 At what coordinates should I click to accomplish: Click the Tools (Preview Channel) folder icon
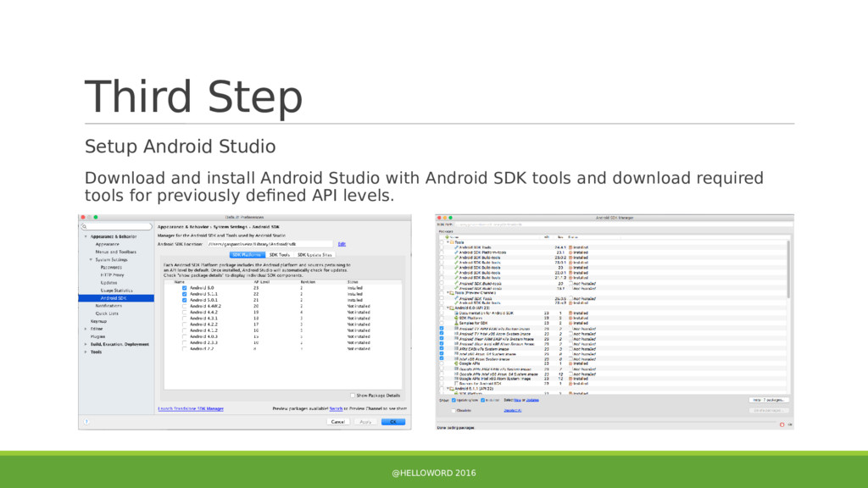click(x=453, y=293)
